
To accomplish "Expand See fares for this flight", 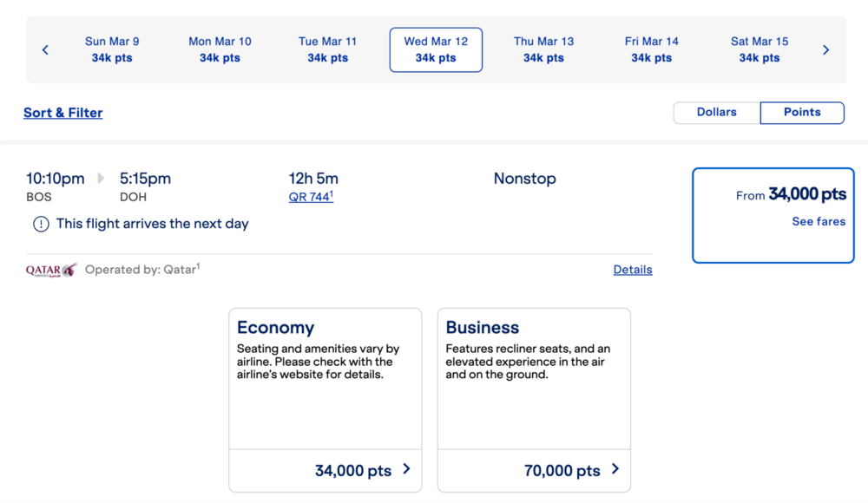I will (x=818, y=221).
